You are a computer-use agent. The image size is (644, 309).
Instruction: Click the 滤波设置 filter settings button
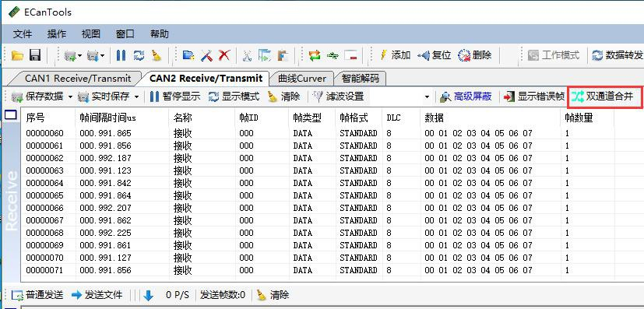338,97
